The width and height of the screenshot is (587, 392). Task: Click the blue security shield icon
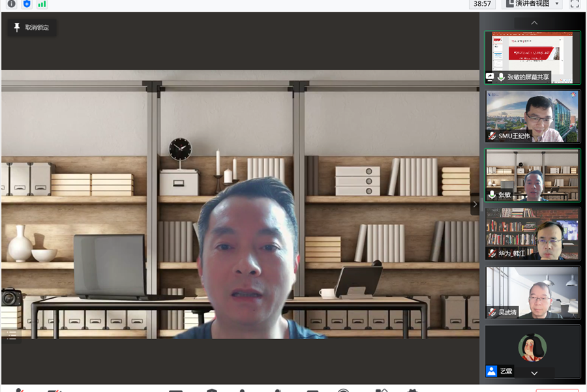click(x=27, y=4)
